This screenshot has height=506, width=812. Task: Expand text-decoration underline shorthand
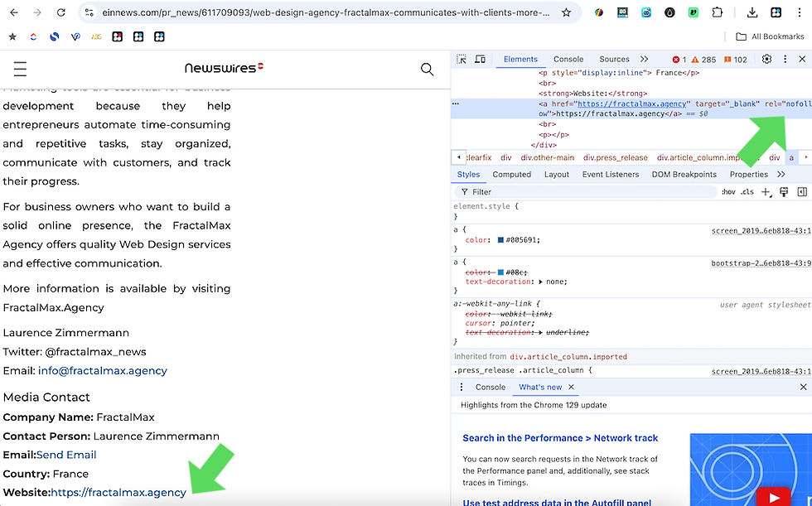click(540, 333)
